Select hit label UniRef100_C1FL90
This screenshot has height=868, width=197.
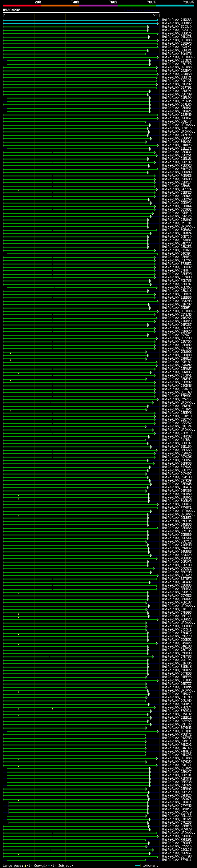pyautogui.click(x=177, y=98)
